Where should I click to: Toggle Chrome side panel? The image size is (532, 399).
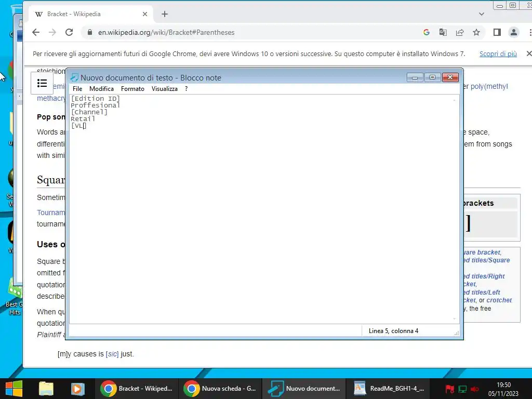point(497,32)
